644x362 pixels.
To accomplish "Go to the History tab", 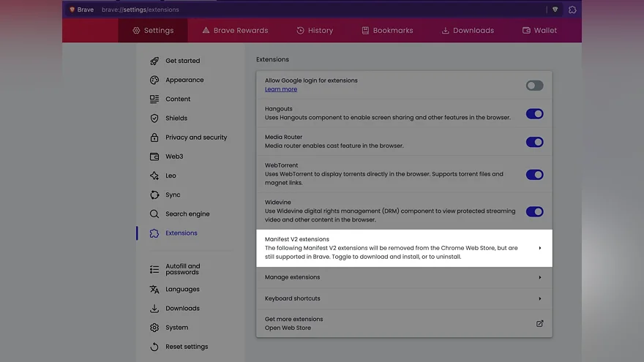I will point(315,31).
